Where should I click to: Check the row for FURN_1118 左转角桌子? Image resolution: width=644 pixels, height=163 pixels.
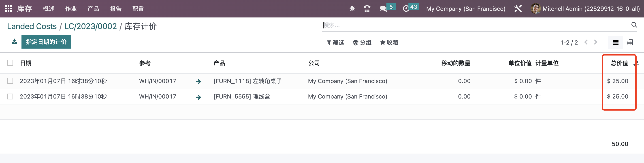tap(10, 81)
